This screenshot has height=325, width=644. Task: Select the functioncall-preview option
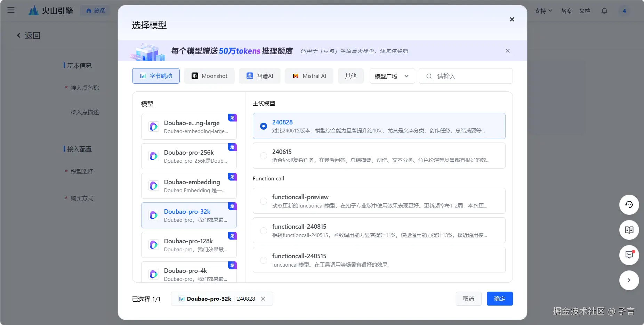[x=263, y=201]
